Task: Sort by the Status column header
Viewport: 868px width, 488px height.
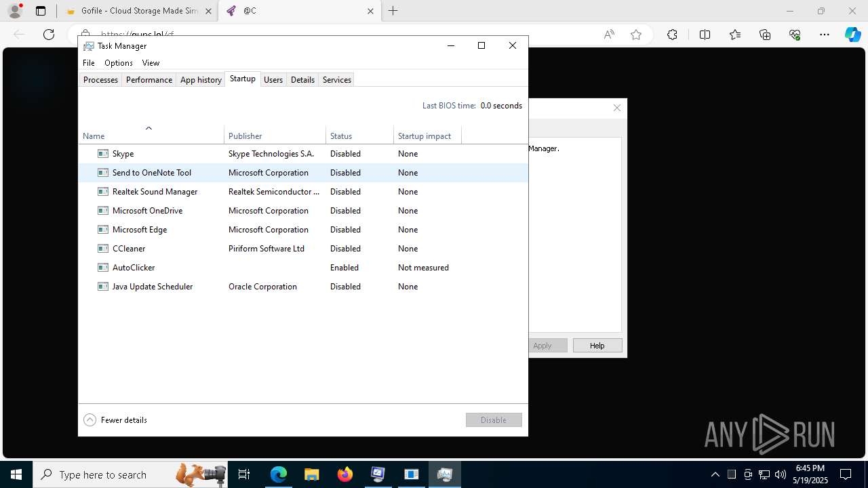Action: 359,134
